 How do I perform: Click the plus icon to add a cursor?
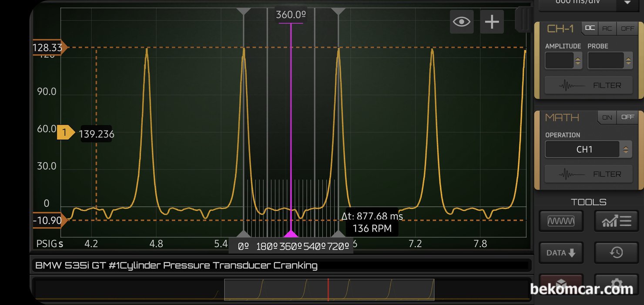(492, 22)
